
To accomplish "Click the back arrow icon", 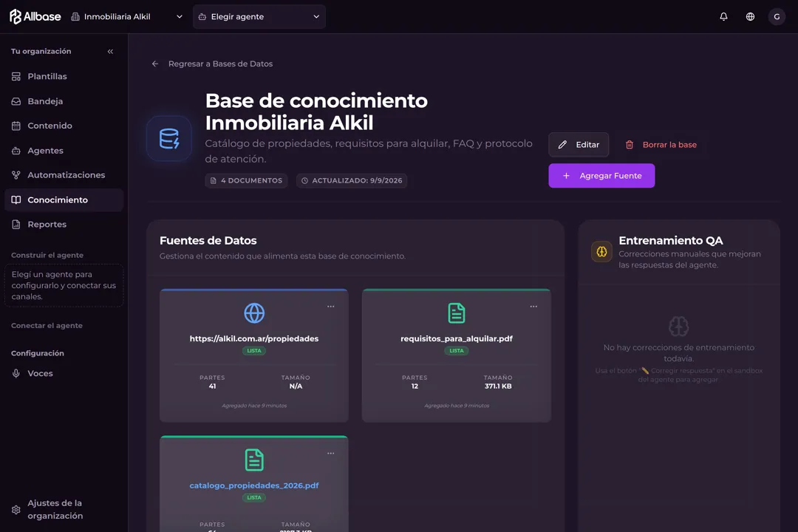I will point(155,64).
